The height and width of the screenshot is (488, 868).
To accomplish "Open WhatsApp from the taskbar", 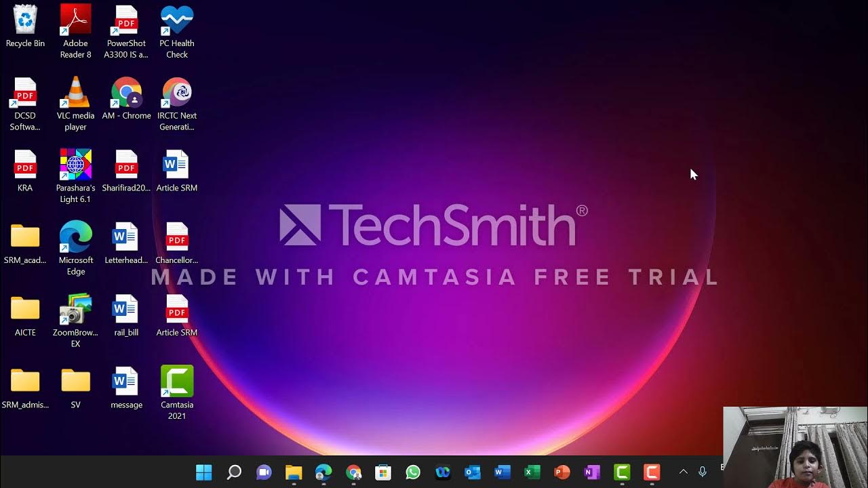I will click(x=413, y=472).
